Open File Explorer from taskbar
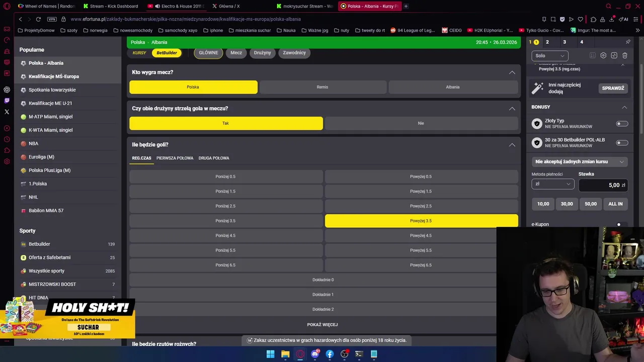644x362 pixels. tap(285, 354)
